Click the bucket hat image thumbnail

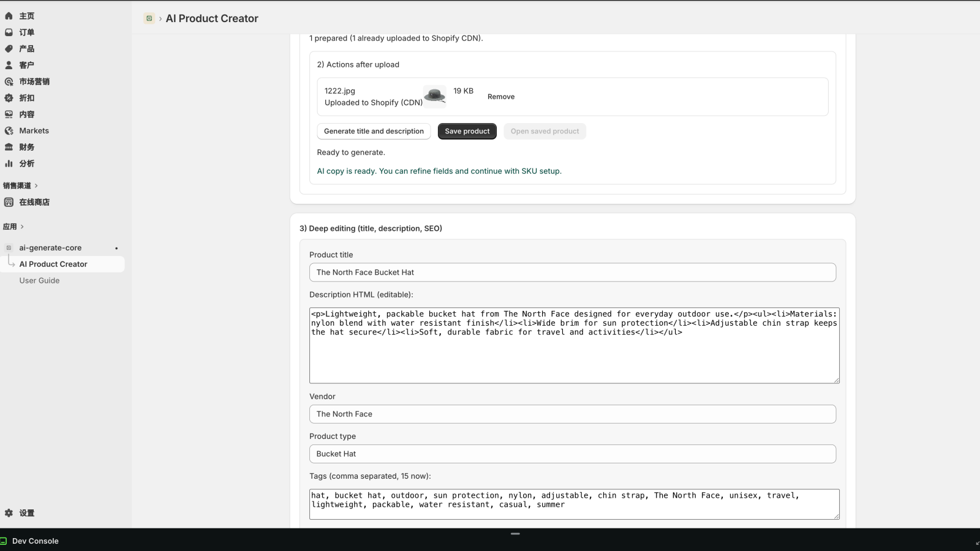435,96
